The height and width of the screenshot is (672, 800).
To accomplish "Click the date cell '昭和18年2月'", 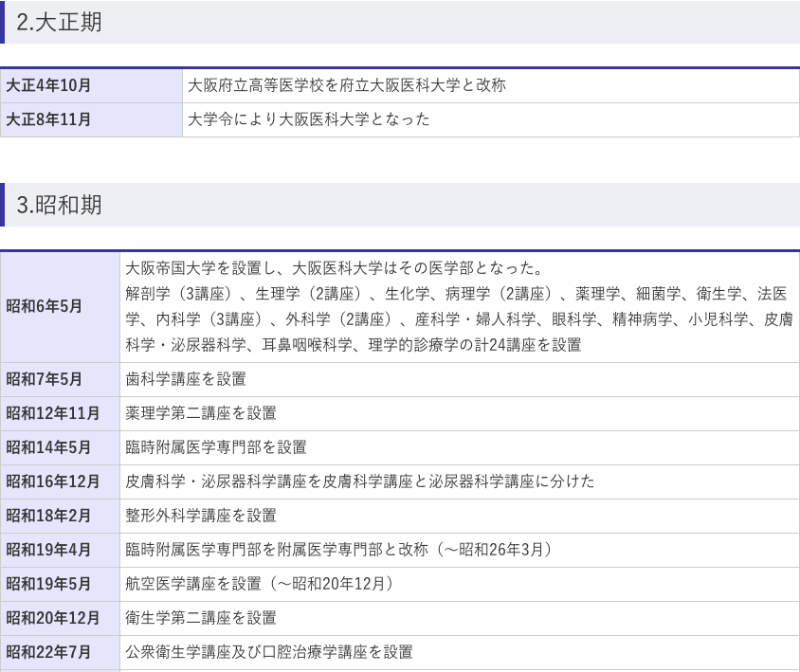I will coord(61,517).
